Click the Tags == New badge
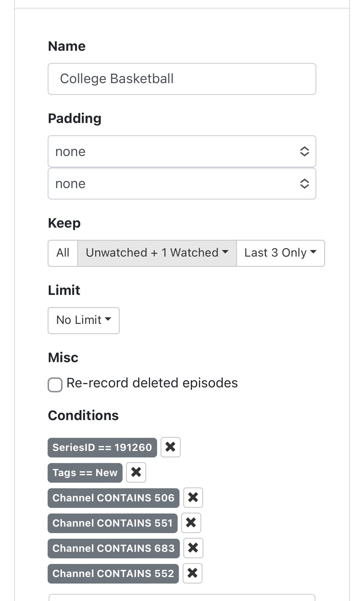The height and width of the screenshot is (601, 364). [85, 473]
